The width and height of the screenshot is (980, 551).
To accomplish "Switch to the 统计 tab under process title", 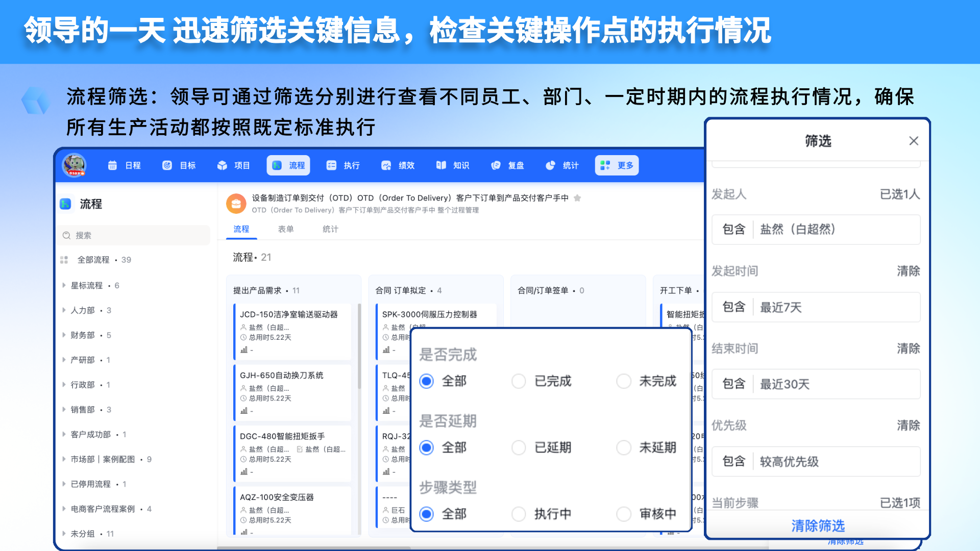I will point(330,229).
